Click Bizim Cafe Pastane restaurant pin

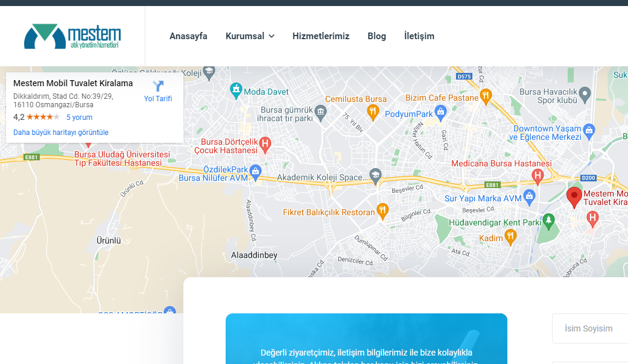tap(486, 96)
